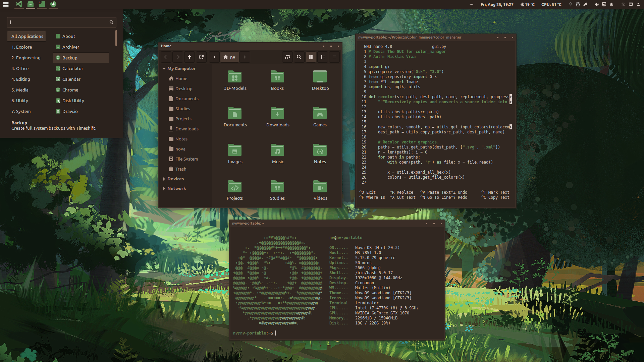Switch to icon view in file manager
Viewport: 644px width, 362px height.
(x=311, y=57)
